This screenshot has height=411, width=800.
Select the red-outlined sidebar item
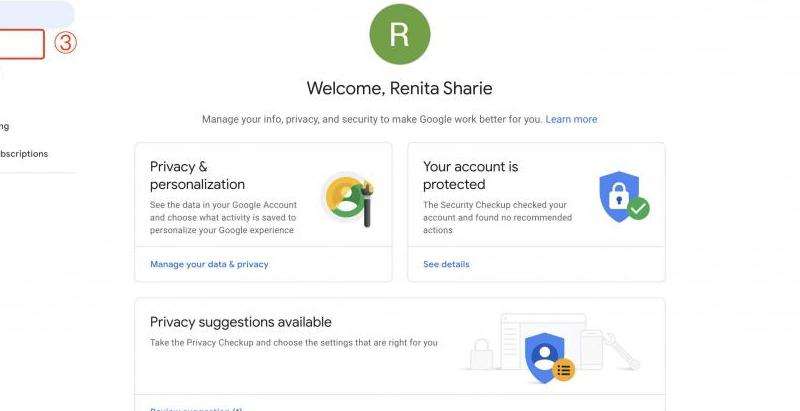[x=21, y=44]
